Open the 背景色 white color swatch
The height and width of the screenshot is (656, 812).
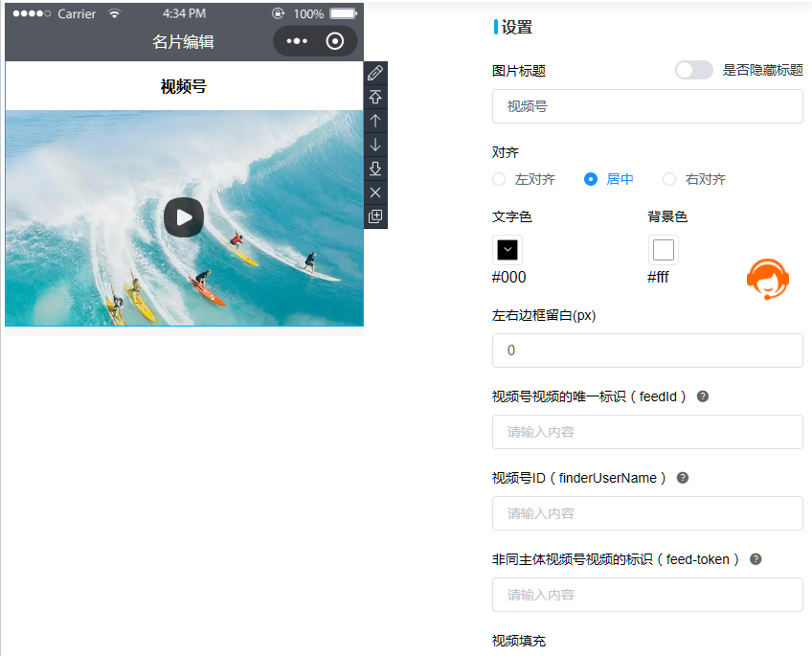(663, 250)
